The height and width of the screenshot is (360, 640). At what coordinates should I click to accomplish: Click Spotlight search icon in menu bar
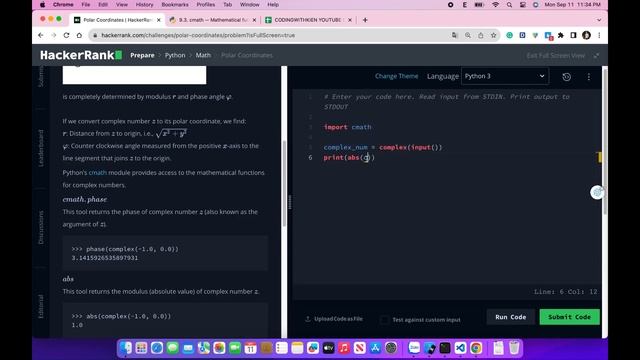[509, 5]
